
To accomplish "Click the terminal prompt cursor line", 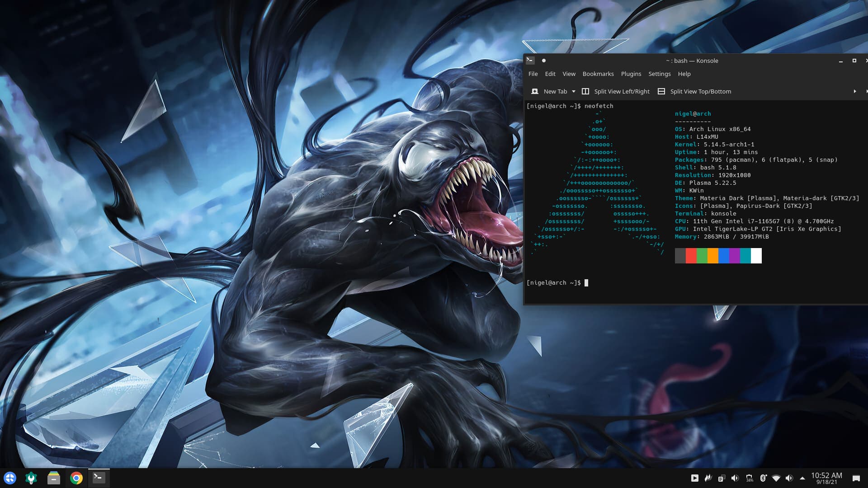I will pos(557,283).
